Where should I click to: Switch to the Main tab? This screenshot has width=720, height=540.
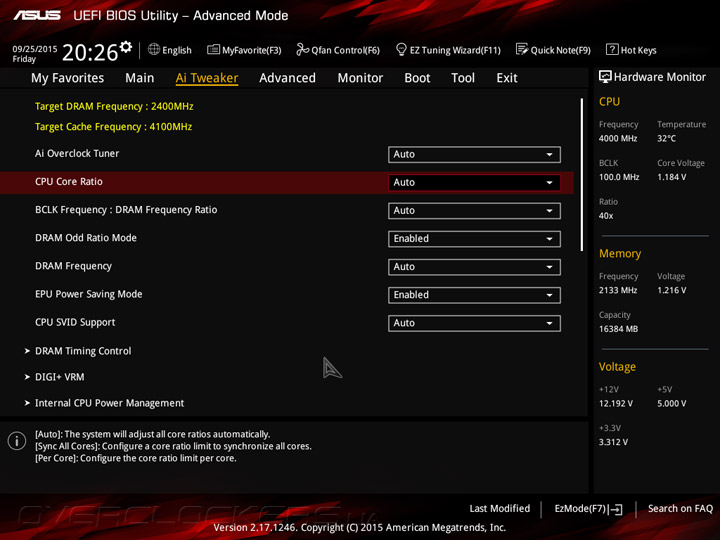point(140,78)
